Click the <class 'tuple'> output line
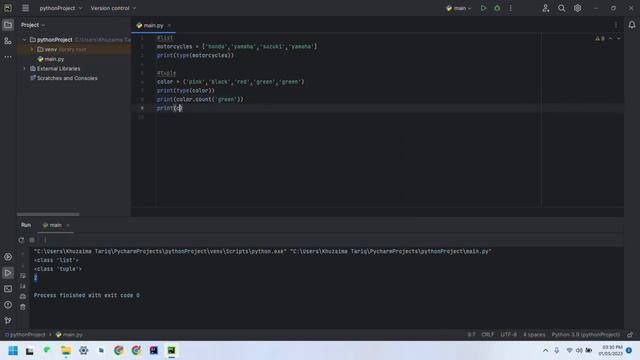 click(58, 269)
